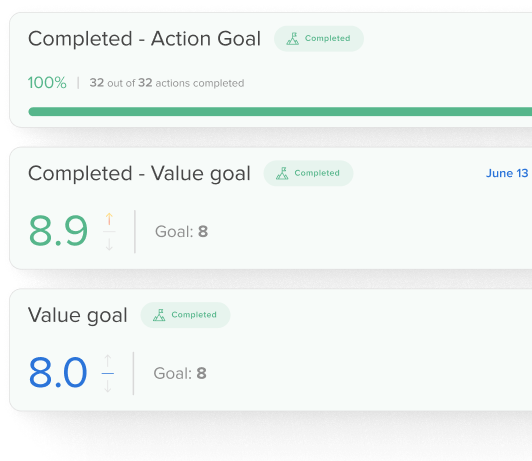Image resolution: width=532 pixels, height=461 pixels.
Task: Open the bottom Value goal title
Action: 78,315
